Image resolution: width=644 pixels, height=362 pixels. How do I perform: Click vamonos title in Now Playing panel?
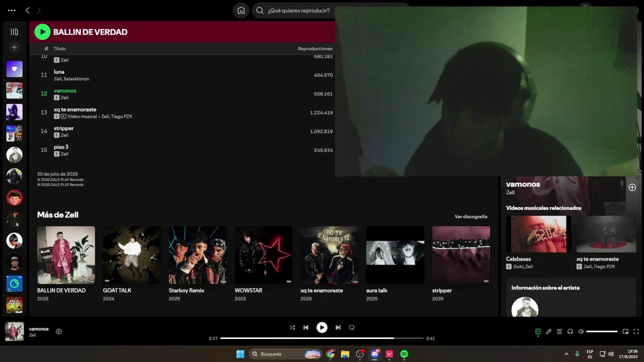click(523, 184)
